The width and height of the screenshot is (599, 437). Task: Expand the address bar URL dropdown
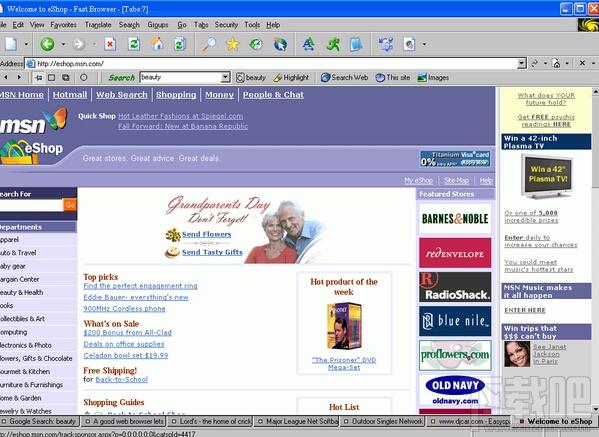tap(521, 63)
